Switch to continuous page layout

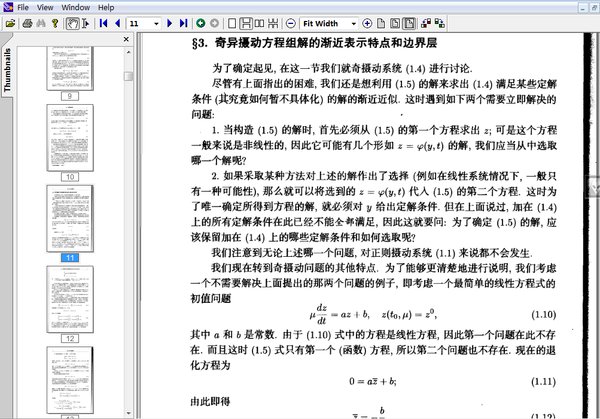click(x=246, y=23)
